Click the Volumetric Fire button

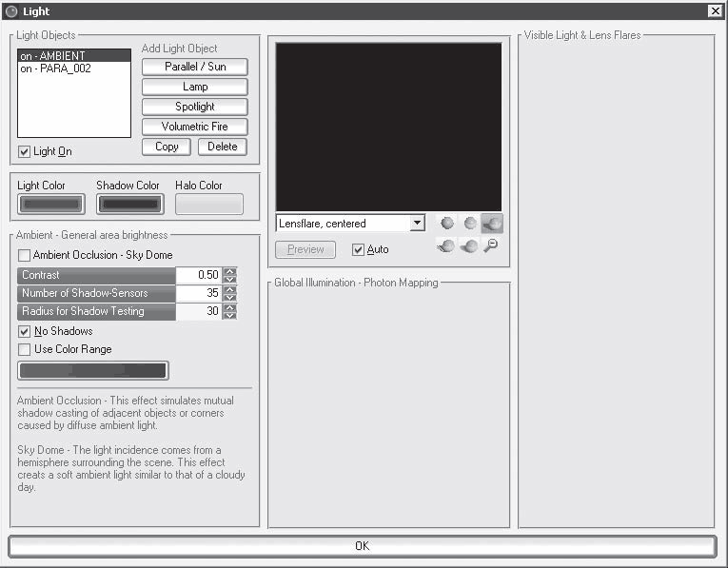tap(194, 127)
